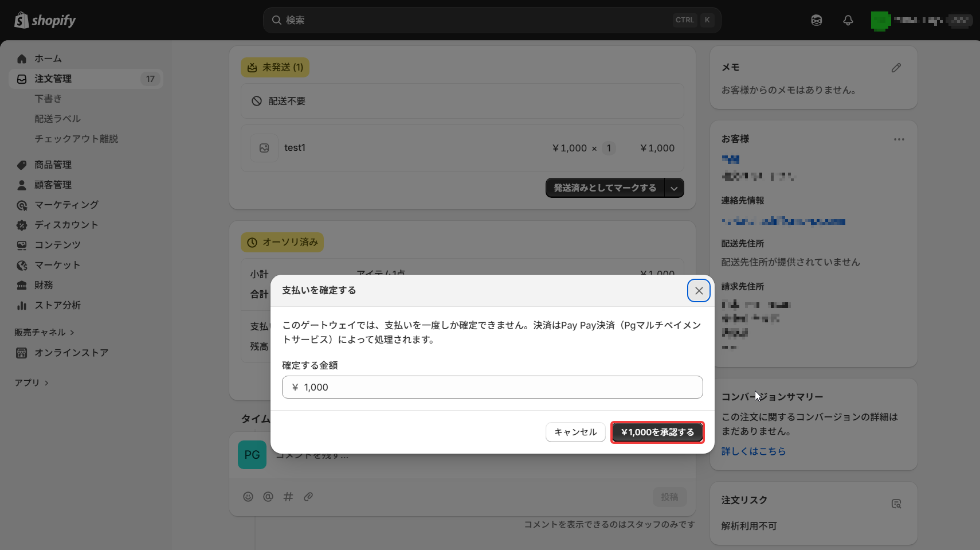Click the 投稿 button
The height and width of the screenshot is (550, 980).
[669, 497]
